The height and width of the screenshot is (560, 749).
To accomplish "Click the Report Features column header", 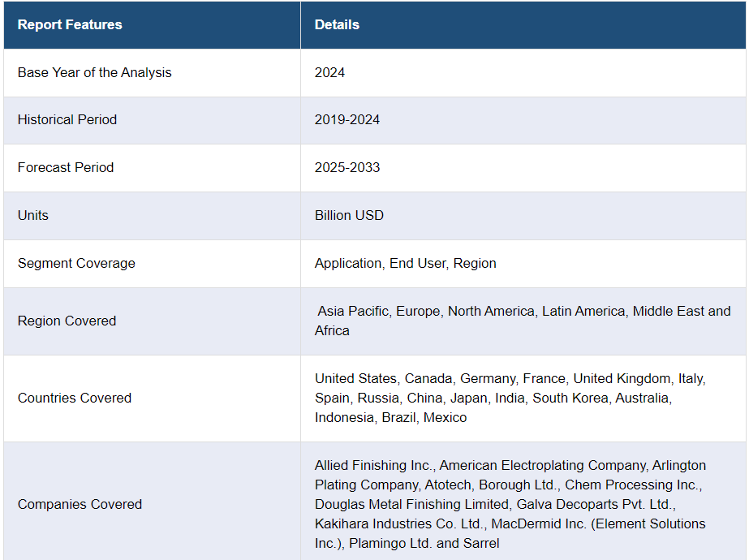I will click(x=70, y=24).
